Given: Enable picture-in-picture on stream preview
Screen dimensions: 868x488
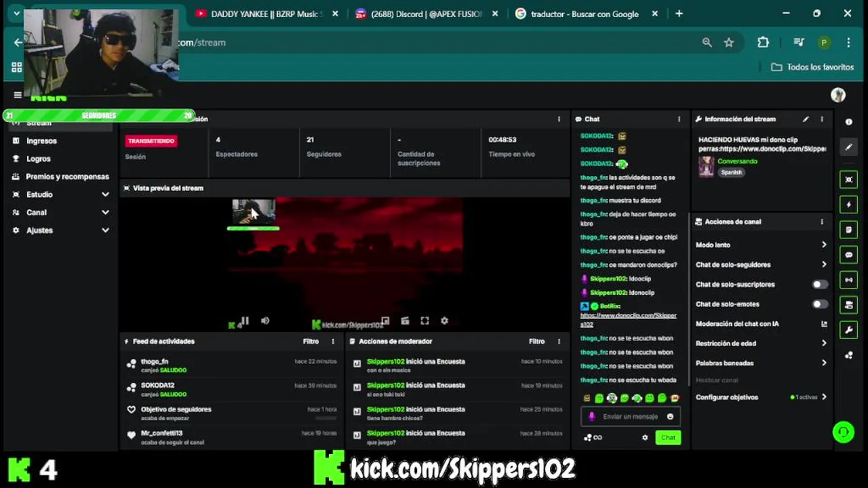Looking at the screenshot, I should (x=385, y=321).
